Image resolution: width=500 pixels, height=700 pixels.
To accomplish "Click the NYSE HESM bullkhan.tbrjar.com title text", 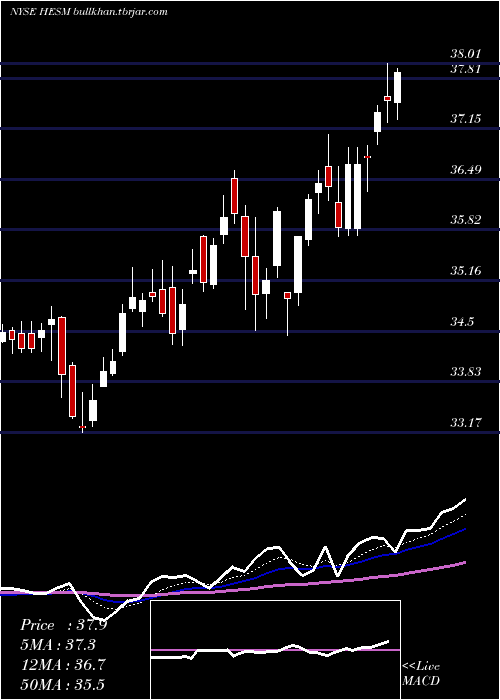I will point(89,12).
